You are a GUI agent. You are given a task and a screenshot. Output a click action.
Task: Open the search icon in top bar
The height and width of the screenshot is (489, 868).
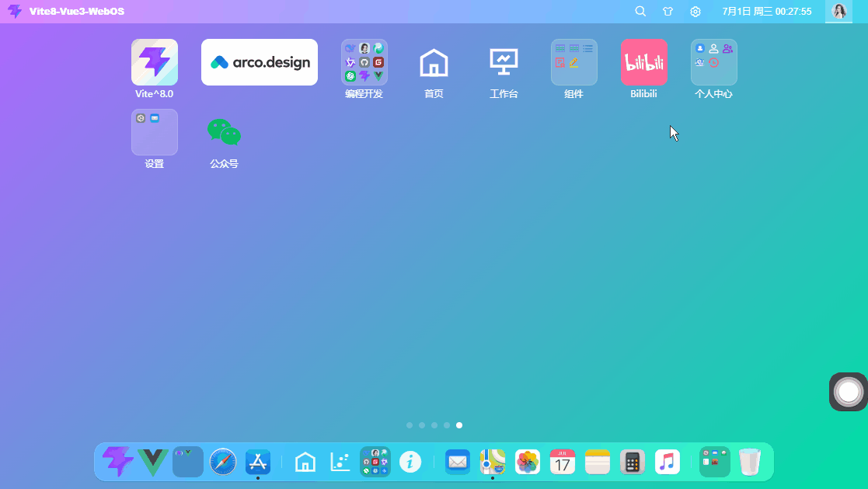(x=640, y=11)
